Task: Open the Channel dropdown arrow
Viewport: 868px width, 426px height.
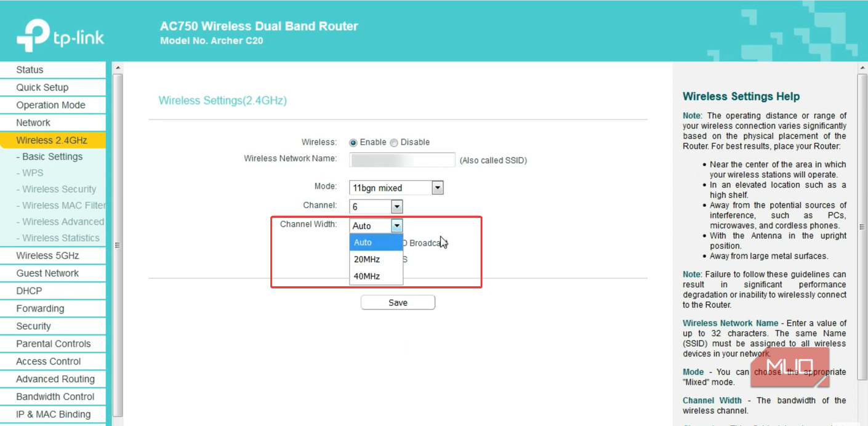Action: [x=396, y=207]
